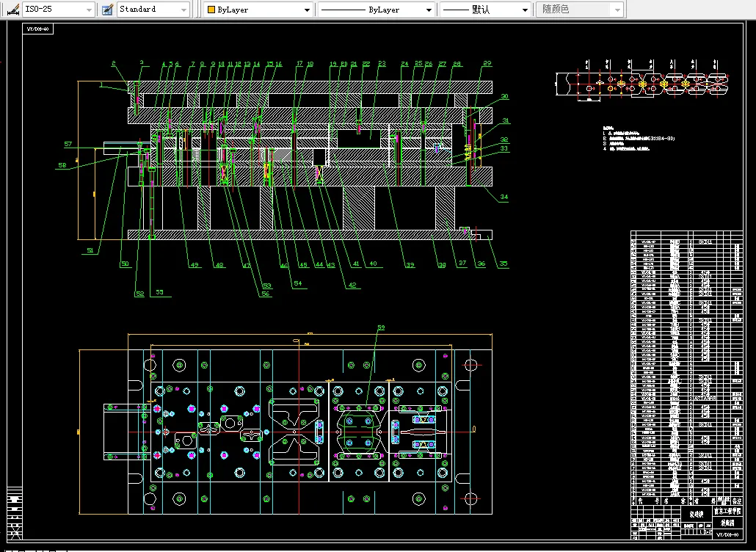Click part number 30 at the upper right of section
This screenshot has height=552, width=756.
tap(504, 97)
